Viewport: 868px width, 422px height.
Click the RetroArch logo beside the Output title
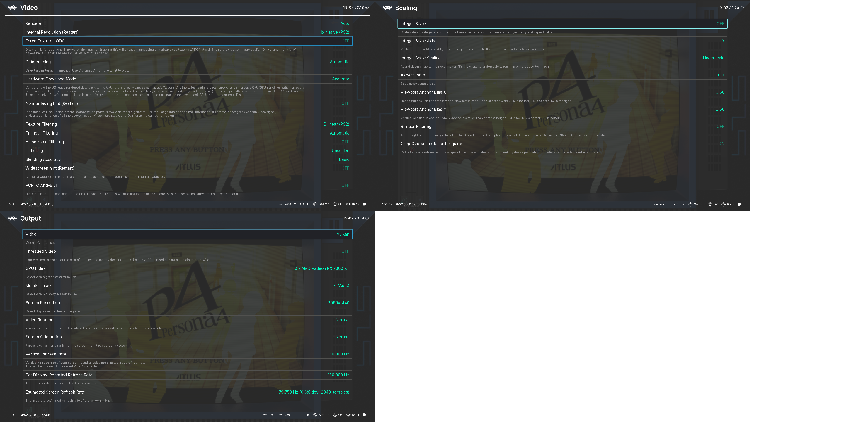(x=12, y=218)
